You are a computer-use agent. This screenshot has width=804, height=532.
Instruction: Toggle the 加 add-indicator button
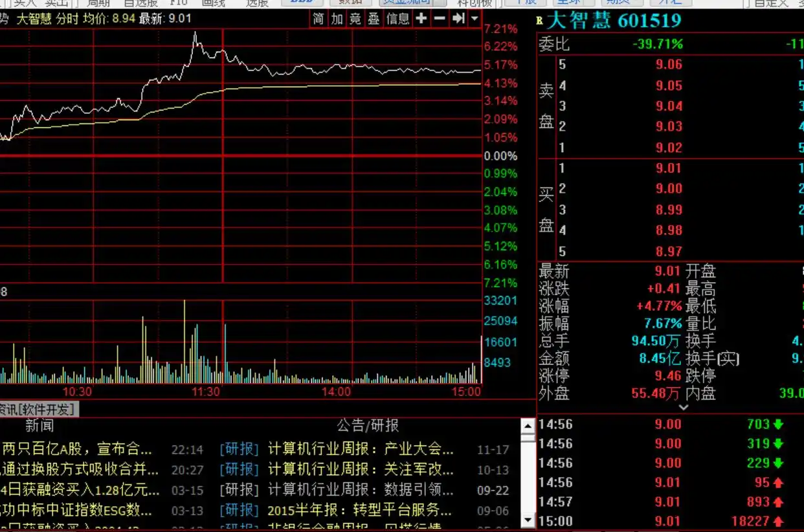click(337, 19)
